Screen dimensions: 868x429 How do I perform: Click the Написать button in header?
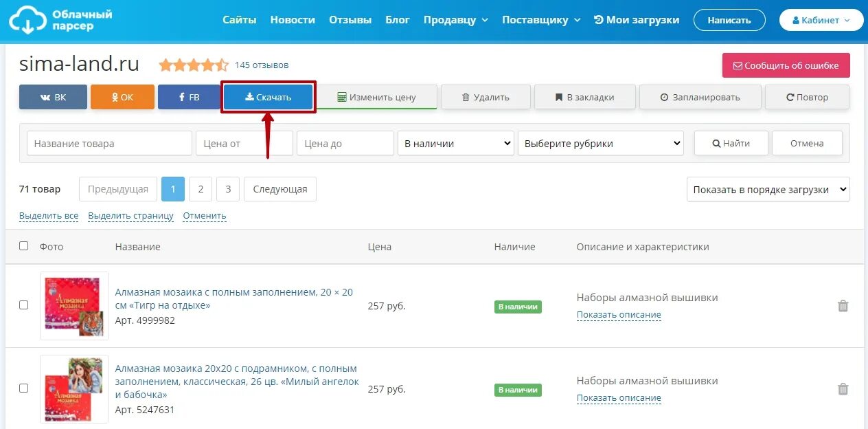click(x=729, y=20)
